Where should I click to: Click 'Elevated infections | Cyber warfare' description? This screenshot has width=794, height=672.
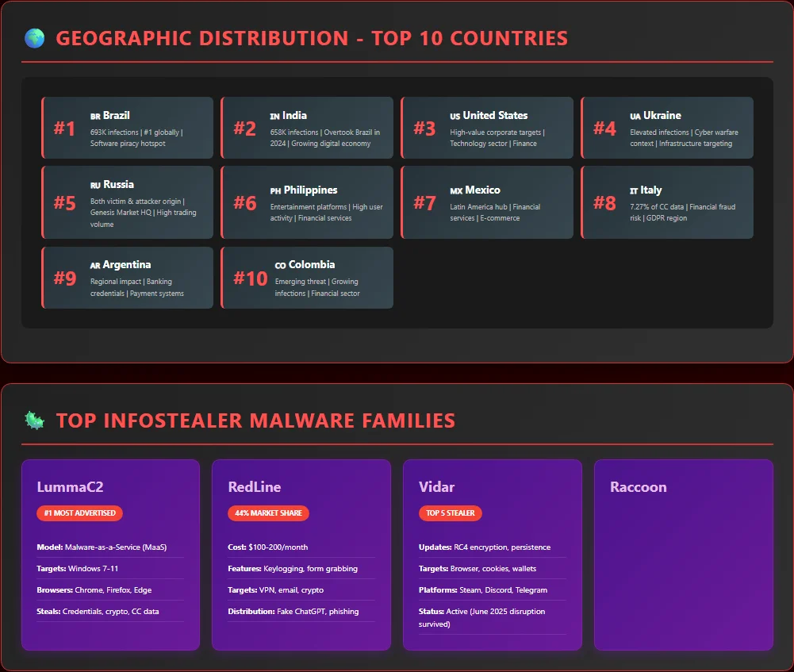(x=684, y=138)
